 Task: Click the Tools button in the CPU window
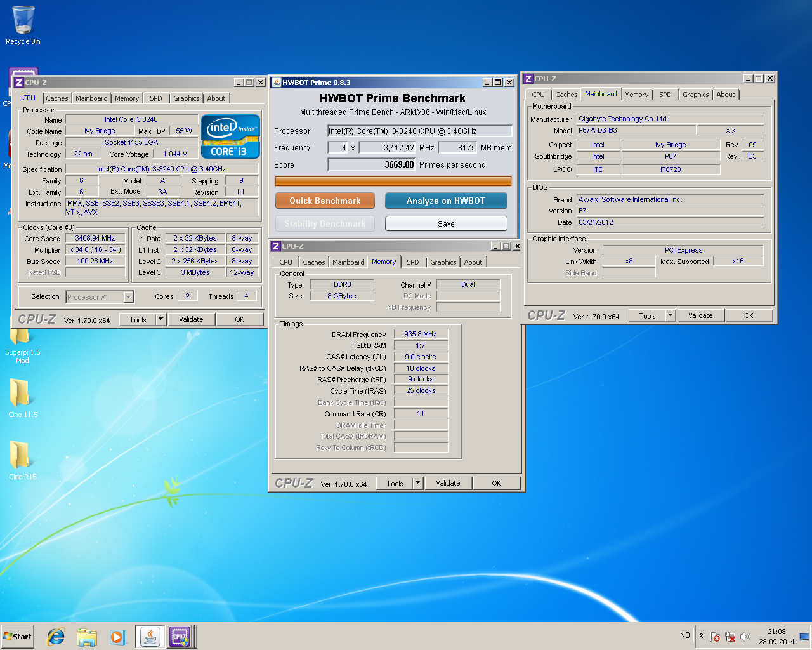(x=138, y=319)
